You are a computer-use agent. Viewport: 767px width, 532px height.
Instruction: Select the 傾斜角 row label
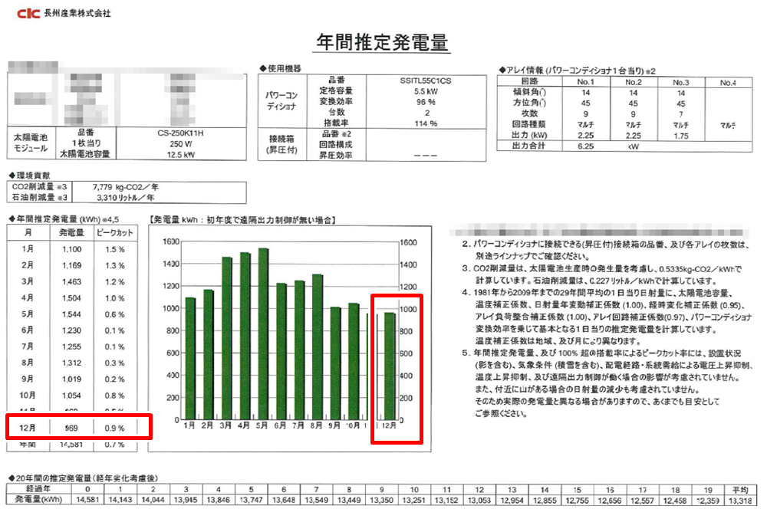(529, 92)
